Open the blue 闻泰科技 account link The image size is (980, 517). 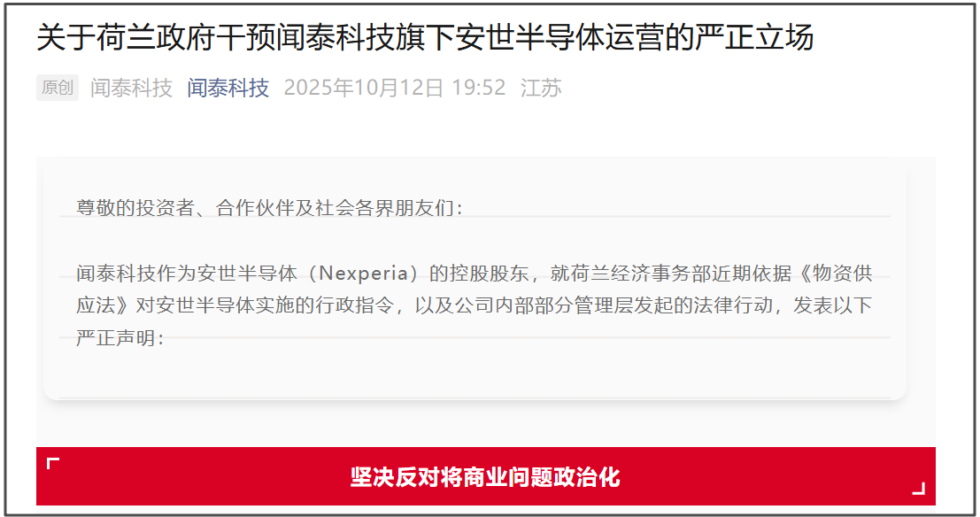coord(228,89)
